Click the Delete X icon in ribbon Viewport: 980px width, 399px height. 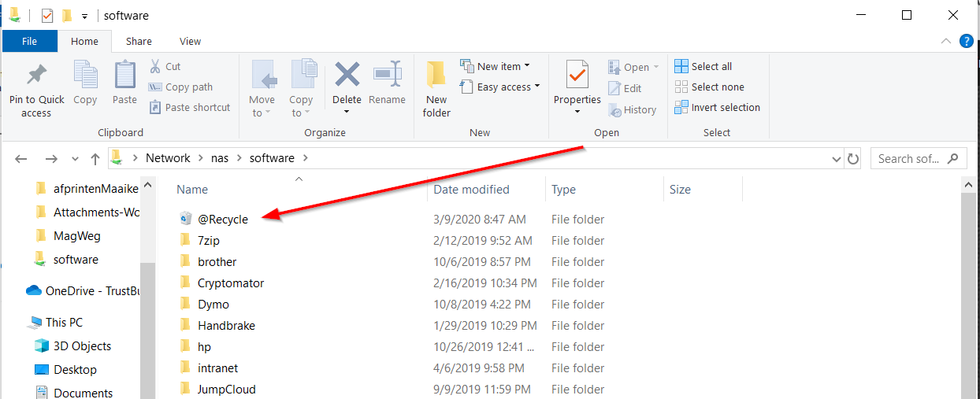click(x=347, y=76)
